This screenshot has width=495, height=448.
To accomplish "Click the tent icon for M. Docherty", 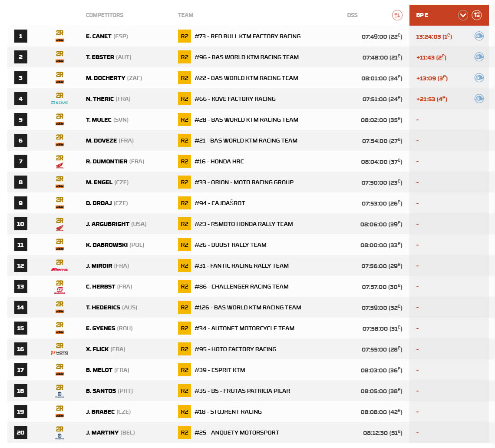I will (x=478, y=78).
